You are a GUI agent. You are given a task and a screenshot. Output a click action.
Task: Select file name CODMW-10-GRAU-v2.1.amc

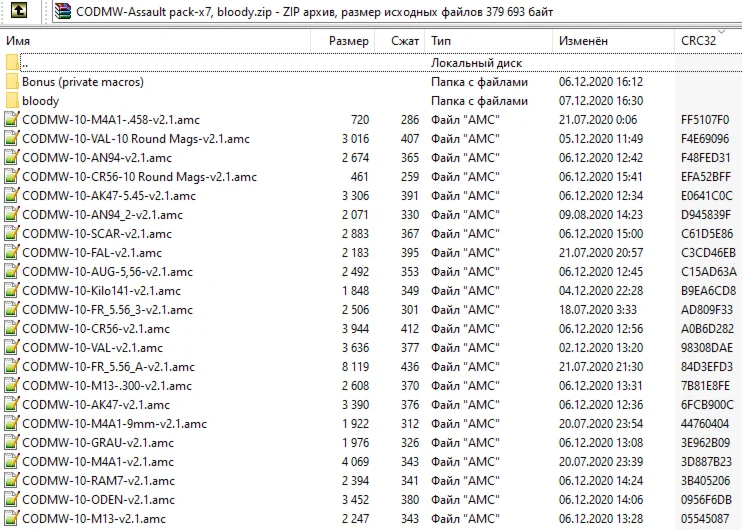click(x=98, y=442)
